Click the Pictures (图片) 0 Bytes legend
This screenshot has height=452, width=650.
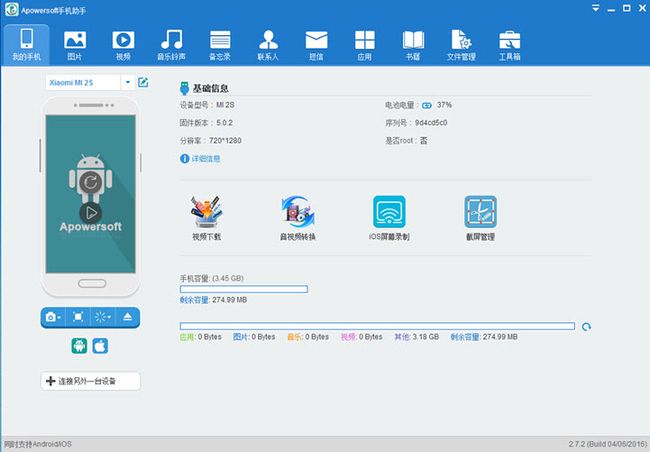coord(254,337)
